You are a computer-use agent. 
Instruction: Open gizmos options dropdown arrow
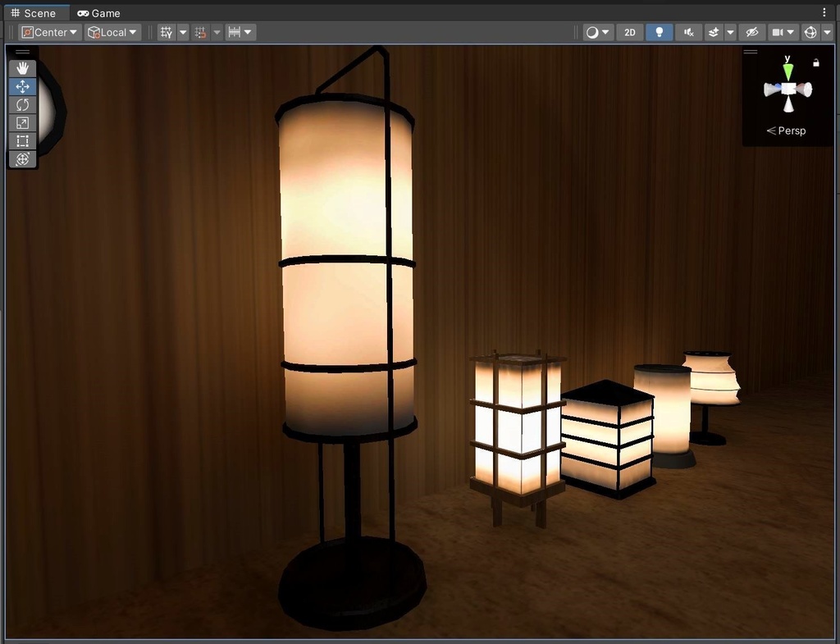pos(827,32)
